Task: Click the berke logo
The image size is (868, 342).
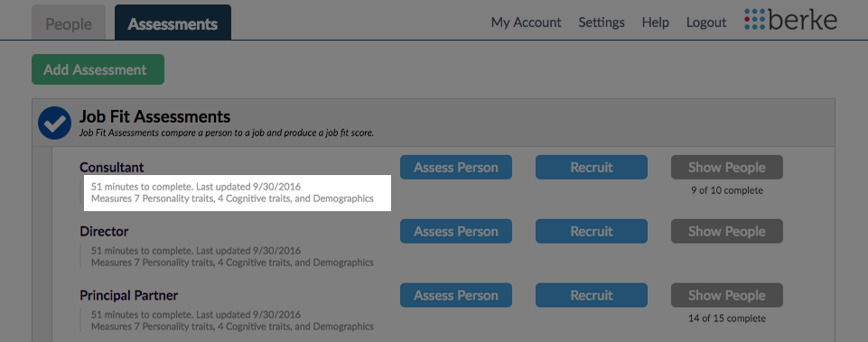Action: pyautogui.click(x=790, y=20)
